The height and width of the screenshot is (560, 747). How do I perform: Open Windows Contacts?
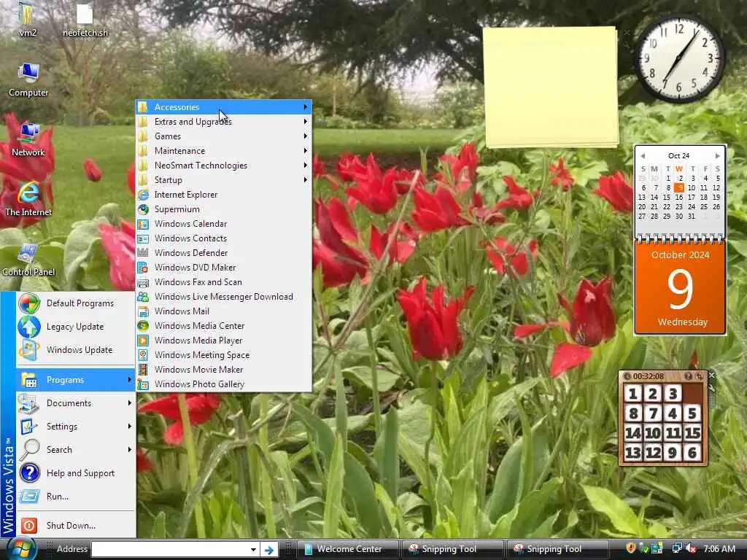pos(224,238)
